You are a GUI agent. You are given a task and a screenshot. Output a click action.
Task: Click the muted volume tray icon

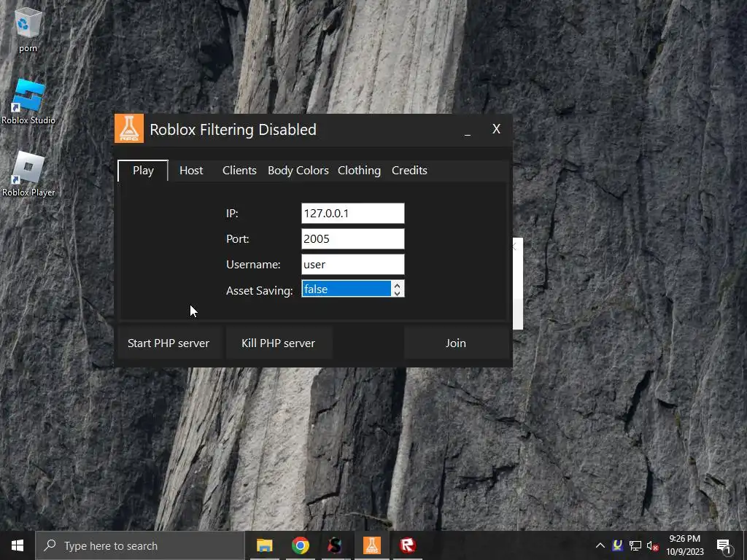pos(653,545)
